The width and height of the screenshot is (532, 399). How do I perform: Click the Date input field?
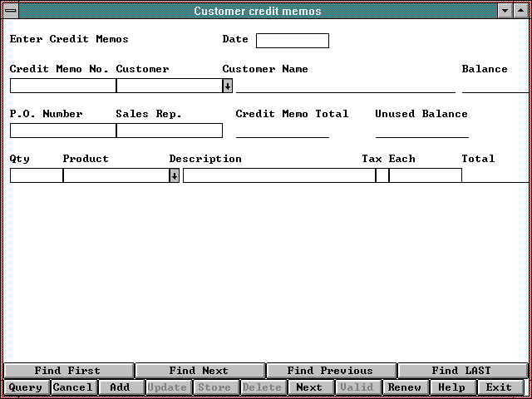[x=292, y=41]
